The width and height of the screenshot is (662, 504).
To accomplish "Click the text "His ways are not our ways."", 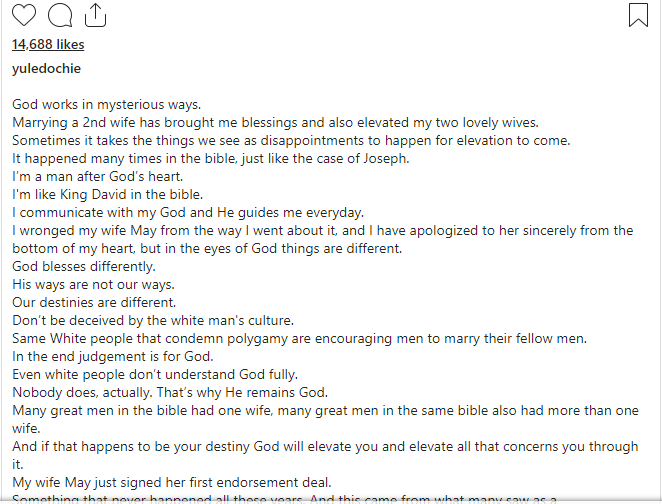I will (93, 285).
